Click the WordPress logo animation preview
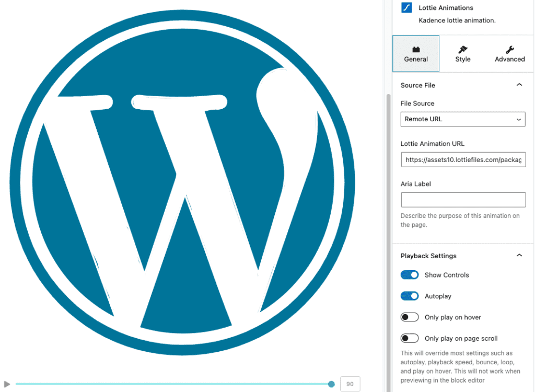 [182, 183]
